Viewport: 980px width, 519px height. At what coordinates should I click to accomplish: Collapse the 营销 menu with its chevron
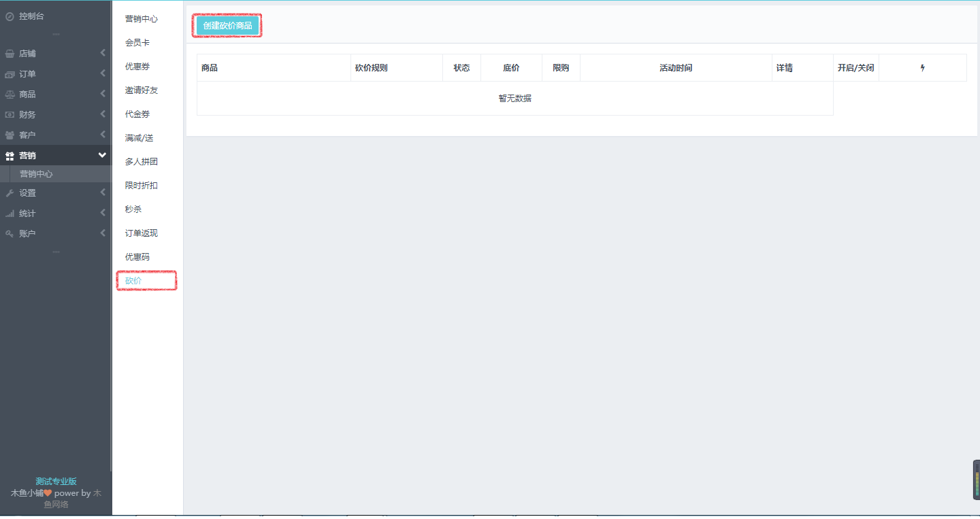[102, 155]
